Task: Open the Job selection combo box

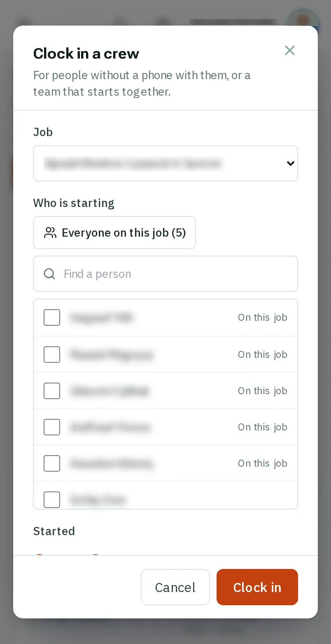Action: tap(165, 163)
